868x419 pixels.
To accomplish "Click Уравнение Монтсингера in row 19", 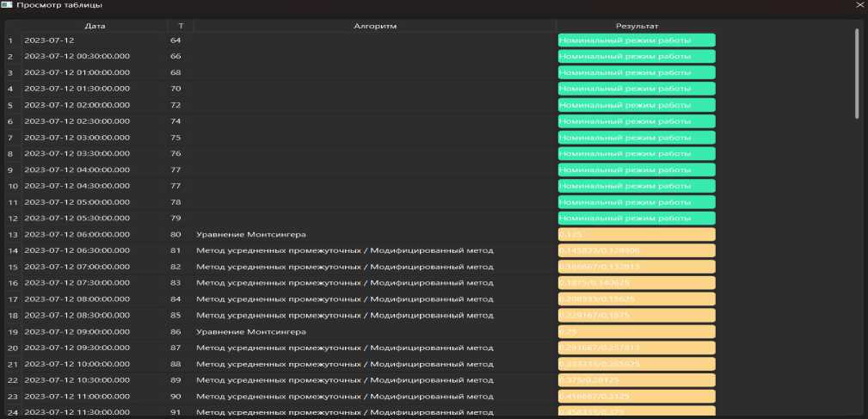I will tap(251, 331).
